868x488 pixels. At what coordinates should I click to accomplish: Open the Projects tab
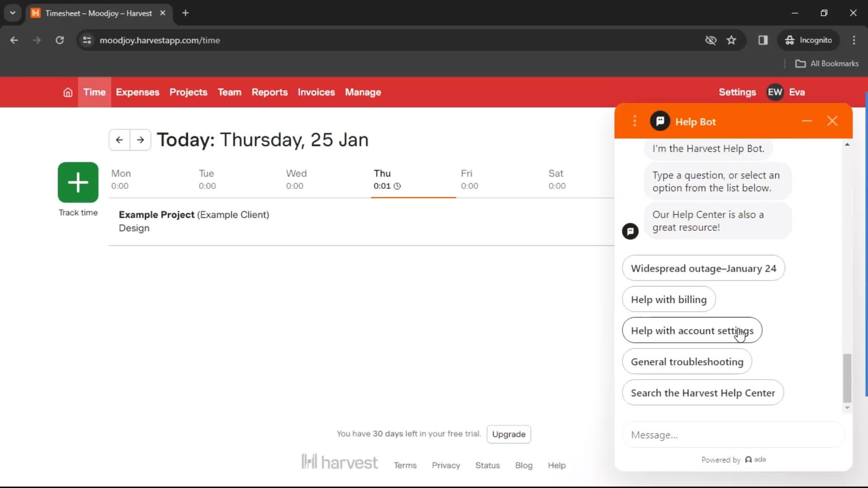pyautogui.click(x=189, y=92)
